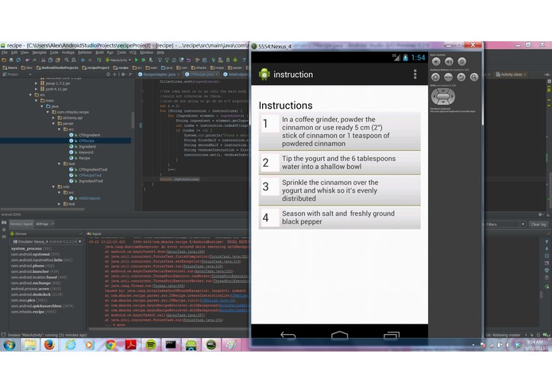
Task: Click the emulator hardware Search button
Action: point(474,77)
